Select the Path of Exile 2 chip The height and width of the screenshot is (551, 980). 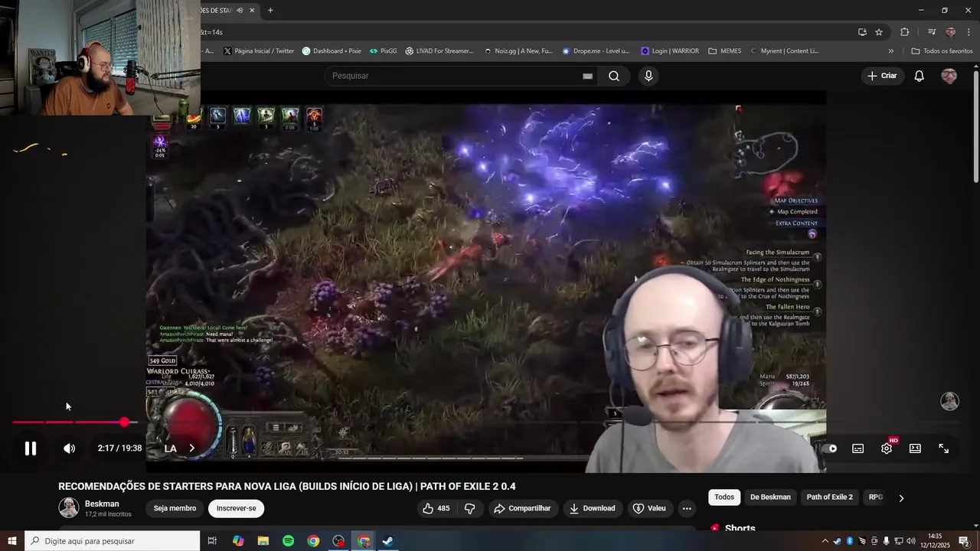pos(829,497)
